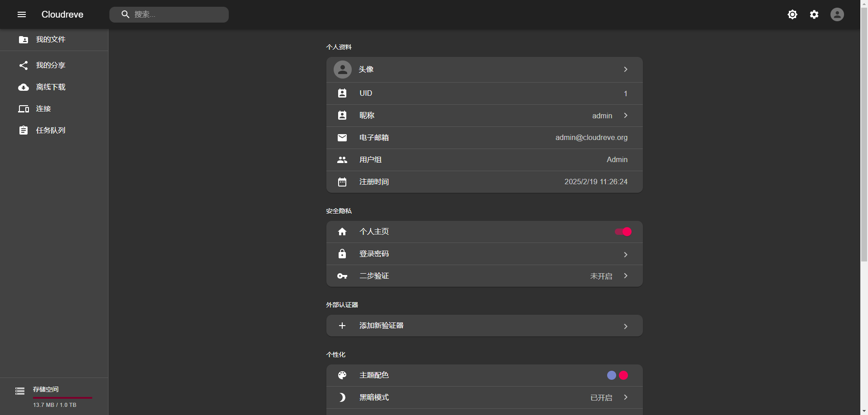Select the blue theme color dot
Screen dimensions: 868x415
(611, 375)
